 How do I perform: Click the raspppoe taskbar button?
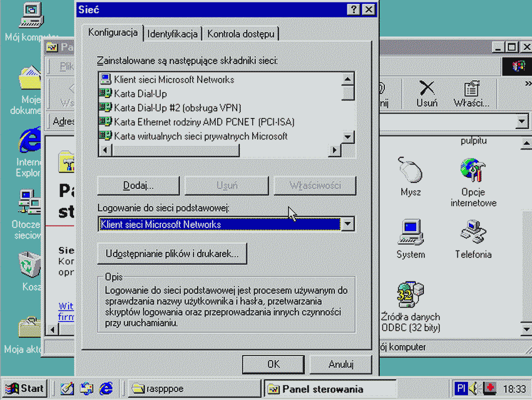pyautogui.click(x=193, y=389)
